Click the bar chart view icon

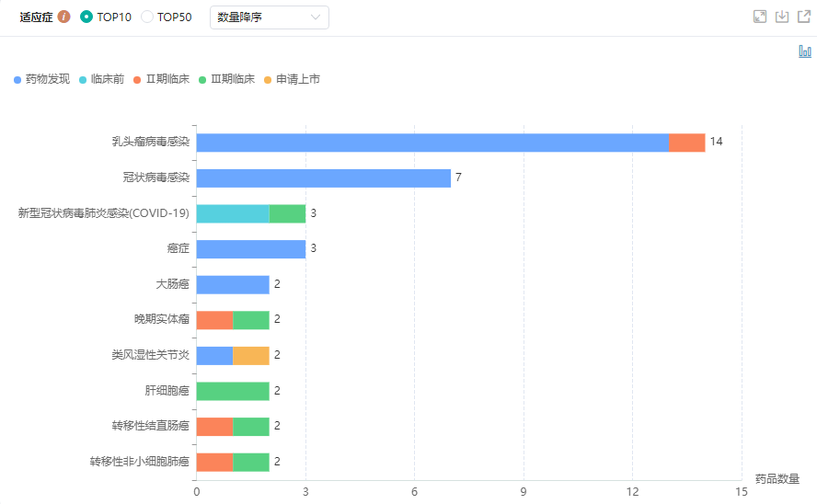[x=804, y=52]
